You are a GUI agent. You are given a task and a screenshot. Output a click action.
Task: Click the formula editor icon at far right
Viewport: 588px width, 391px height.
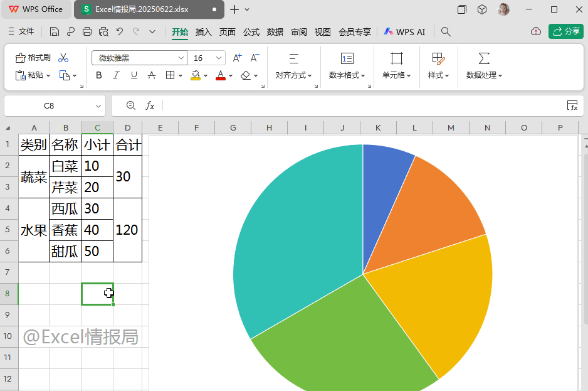pyautogui.click(x=572, y=105)
